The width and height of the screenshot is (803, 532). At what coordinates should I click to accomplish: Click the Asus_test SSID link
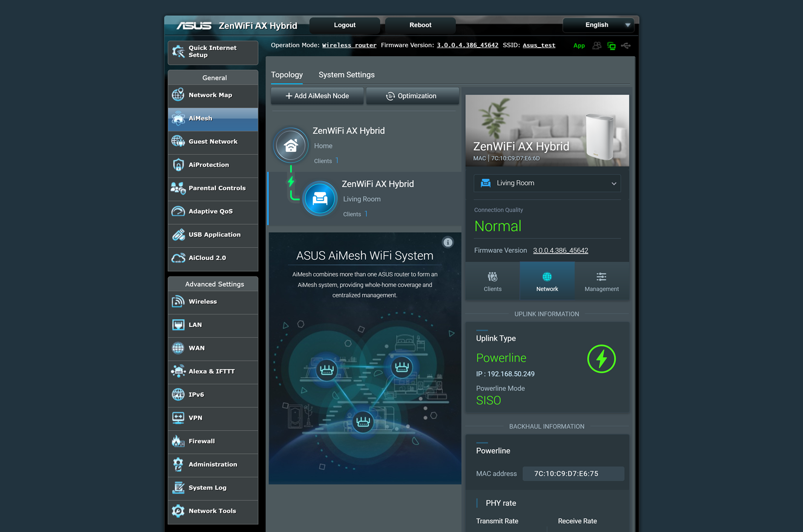pos(539,46)
